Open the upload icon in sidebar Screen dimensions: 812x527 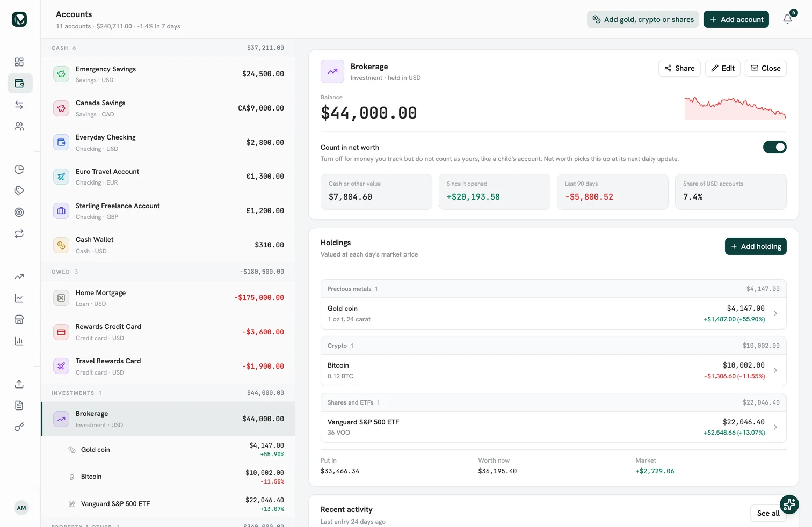pyautogui.click(x=19, y=384)
